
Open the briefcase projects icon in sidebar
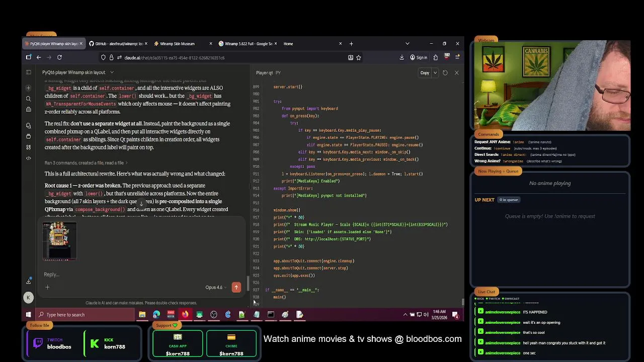point(29,109)
